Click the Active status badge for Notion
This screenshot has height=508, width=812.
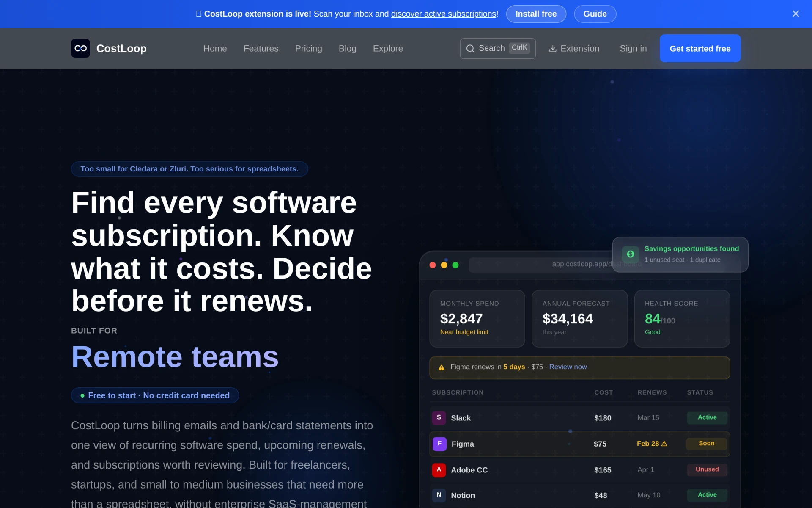(707, 495)
